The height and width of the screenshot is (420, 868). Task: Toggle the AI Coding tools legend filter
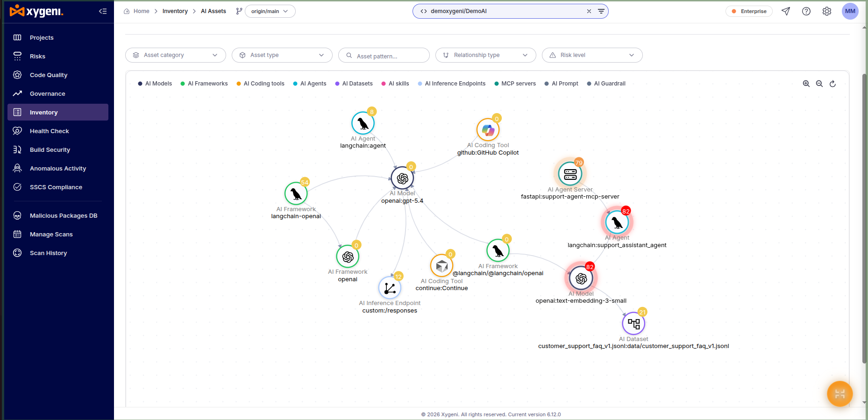point(260,84)
